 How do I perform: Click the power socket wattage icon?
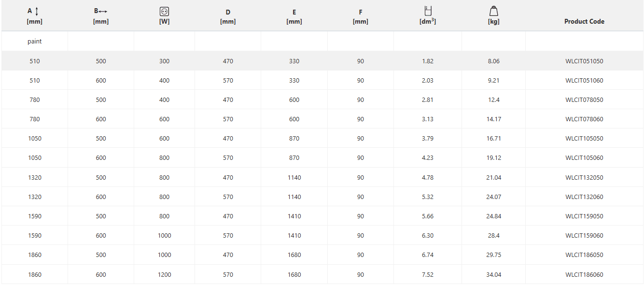[164, 11]
